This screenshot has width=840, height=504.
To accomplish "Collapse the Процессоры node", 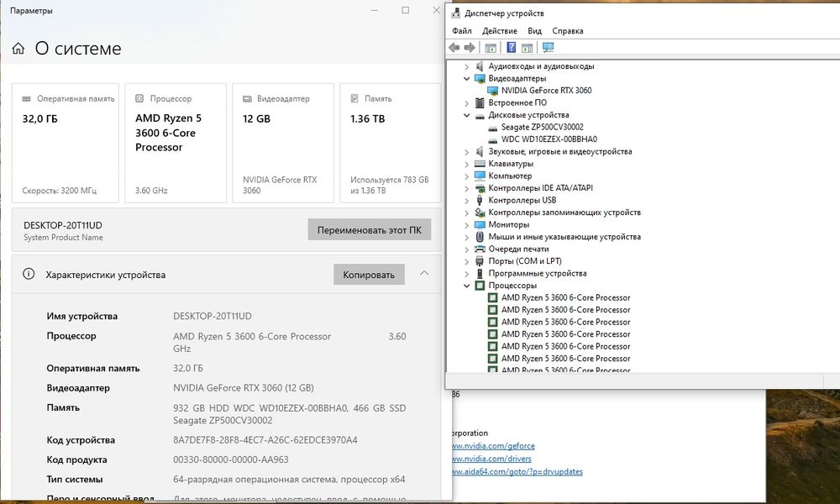I will [466, 286].
